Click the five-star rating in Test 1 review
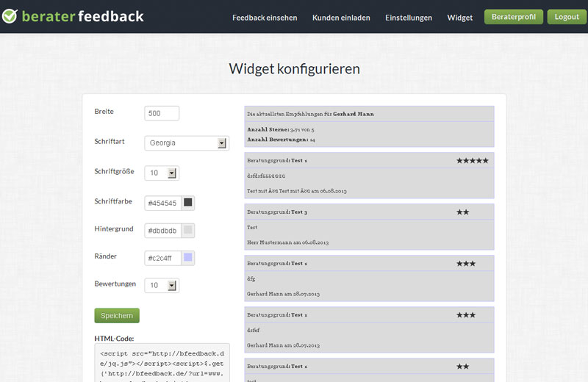Viewport: 588px width, 382px height. click(x=472, y=160)
